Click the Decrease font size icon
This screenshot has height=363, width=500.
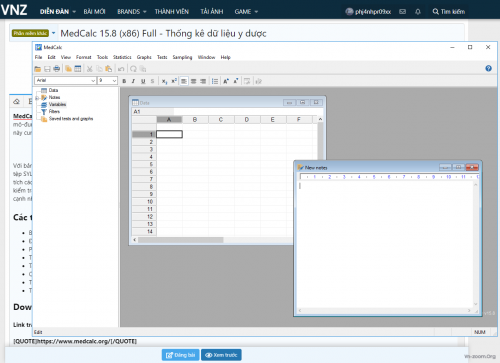pos(236,81)
